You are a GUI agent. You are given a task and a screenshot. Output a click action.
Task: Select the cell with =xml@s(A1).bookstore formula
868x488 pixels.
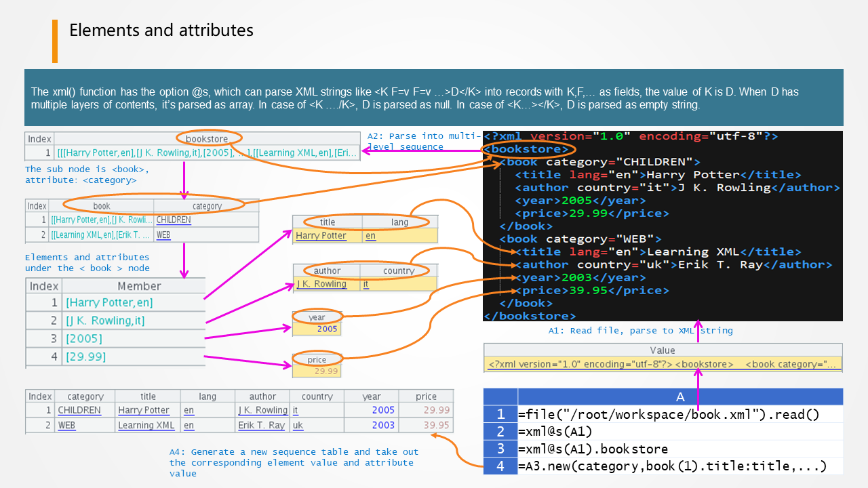(x=593, y=449)
